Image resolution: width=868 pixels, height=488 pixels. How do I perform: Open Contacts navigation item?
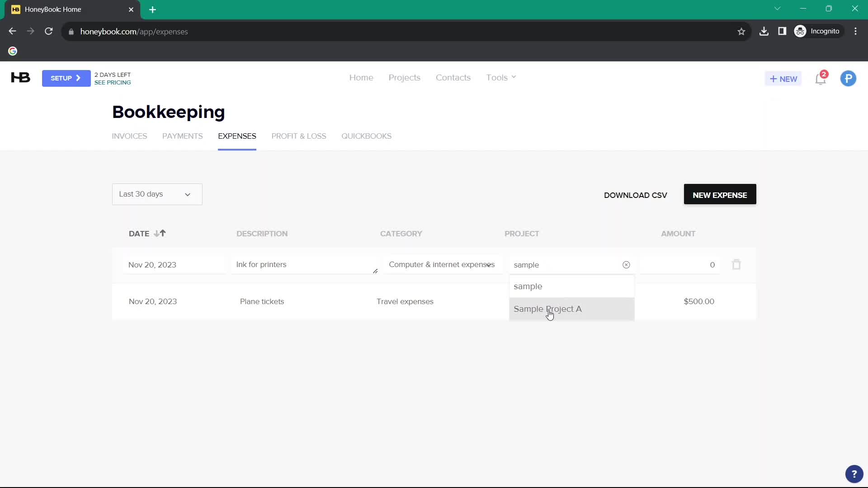(453, 78)
